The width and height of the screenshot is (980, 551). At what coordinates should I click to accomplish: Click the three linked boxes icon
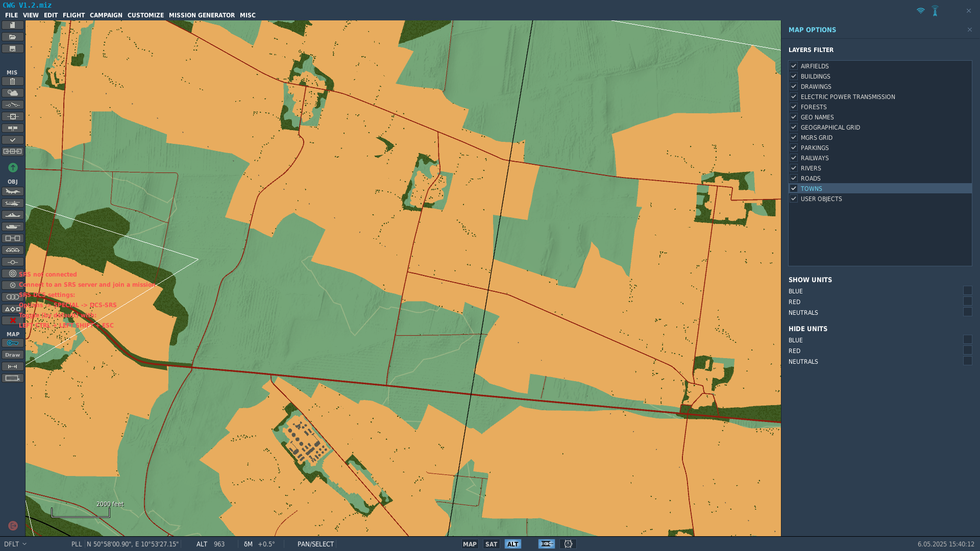click(12, 152)
